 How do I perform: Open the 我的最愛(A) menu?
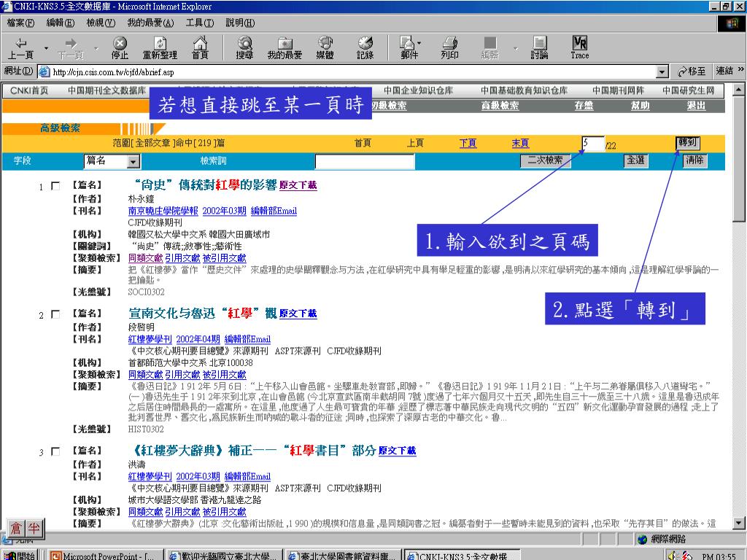click(150, 23)
